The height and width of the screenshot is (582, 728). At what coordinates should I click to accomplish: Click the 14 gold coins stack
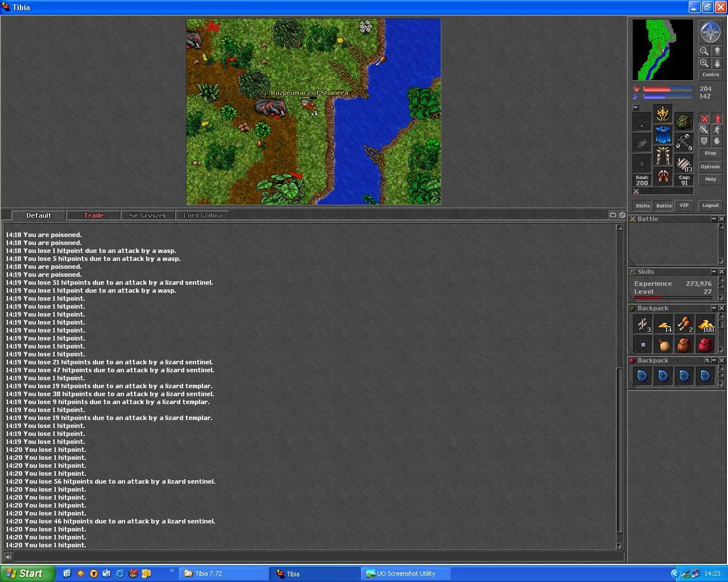664,324
